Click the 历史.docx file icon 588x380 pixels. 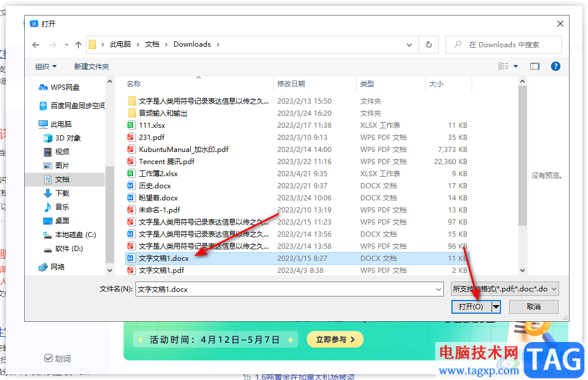coord(130,185)
